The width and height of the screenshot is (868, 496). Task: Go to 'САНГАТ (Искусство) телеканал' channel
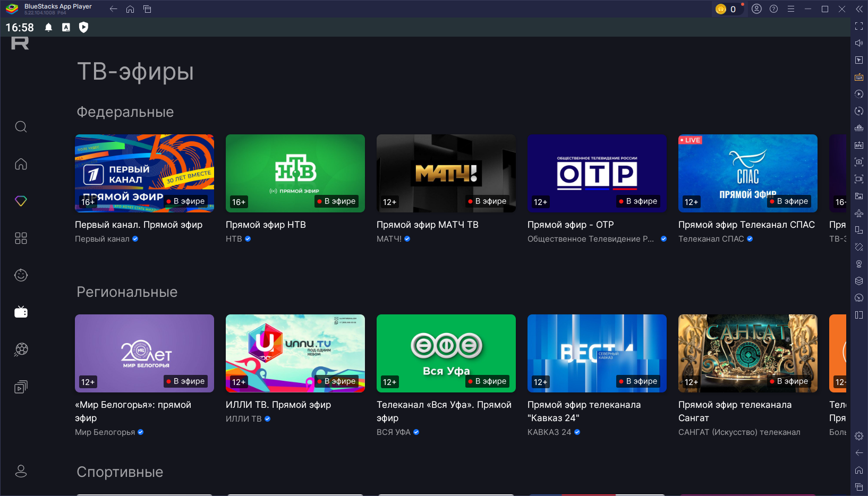pos(739,432)
